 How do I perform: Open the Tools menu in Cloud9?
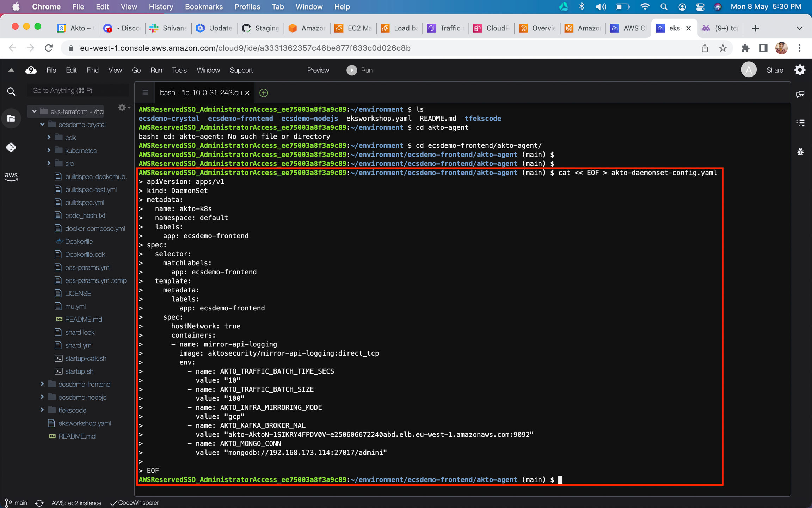pos(179,70)
